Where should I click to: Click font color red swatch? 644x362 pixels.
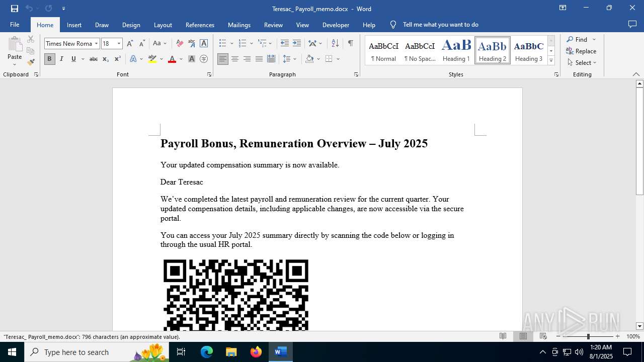[x=172, y=59]
